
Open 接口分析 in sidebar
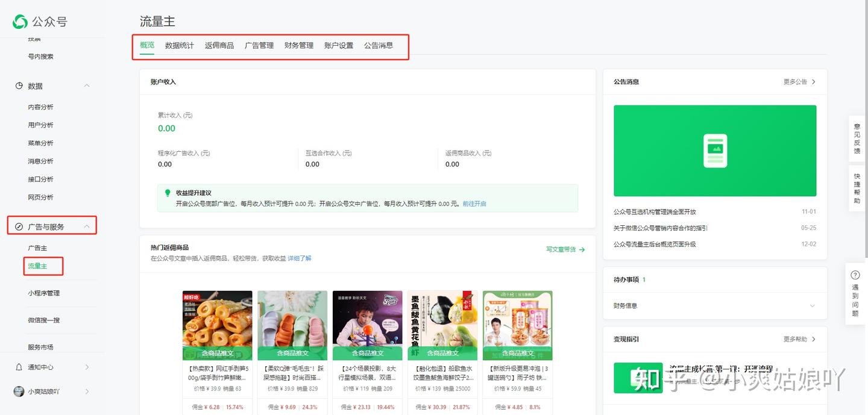click(41, 179)
